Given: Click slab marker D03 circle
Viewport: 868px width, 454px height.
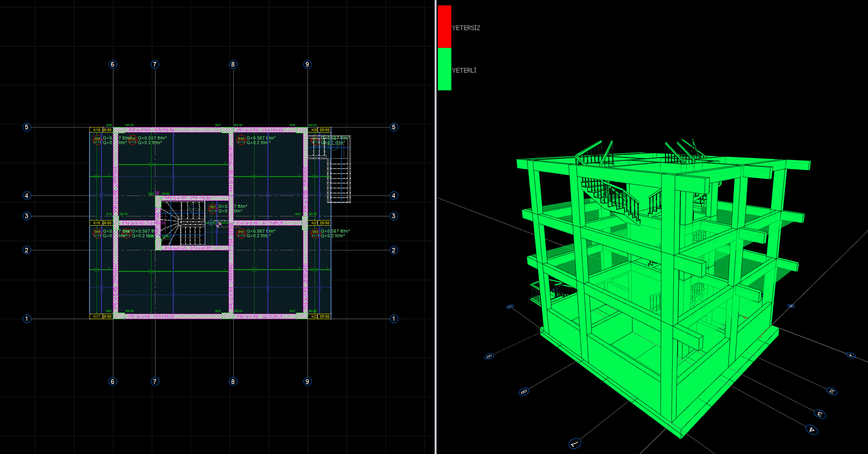Looking at the screenshot, I should (x=241, y=233).
